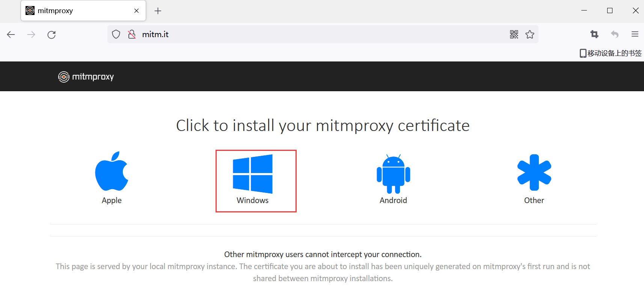The width and height of the screenshot is (644, 307).
Task: Click the insecure connection padlock icon
Action: pos(132,35)
